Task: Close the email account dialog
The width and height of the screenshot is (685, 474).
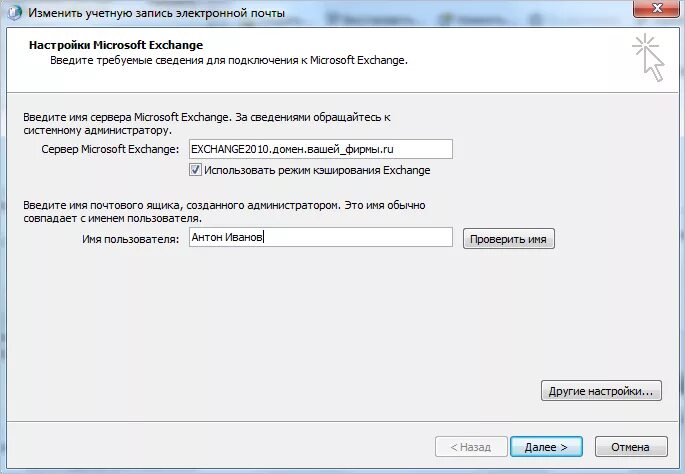Action: (x=657, y=8)
